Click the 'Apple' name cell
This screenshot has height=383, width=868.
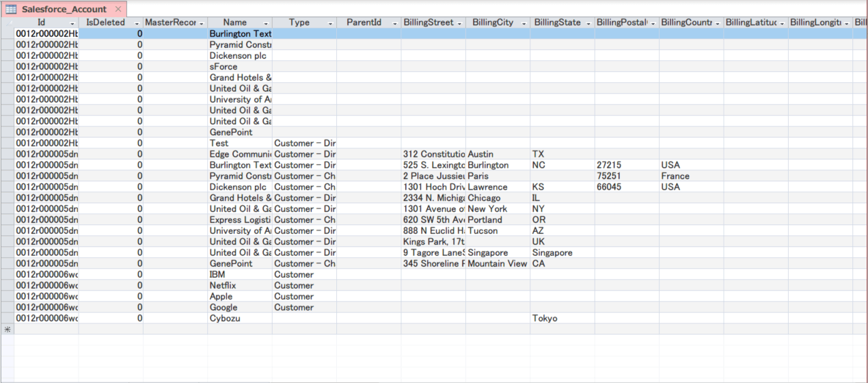click(240, 296)
